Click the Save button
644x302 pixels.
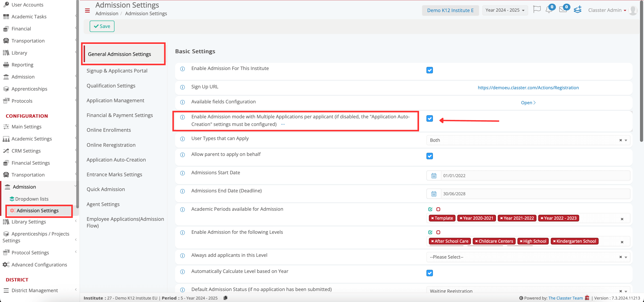pos(102,26)
